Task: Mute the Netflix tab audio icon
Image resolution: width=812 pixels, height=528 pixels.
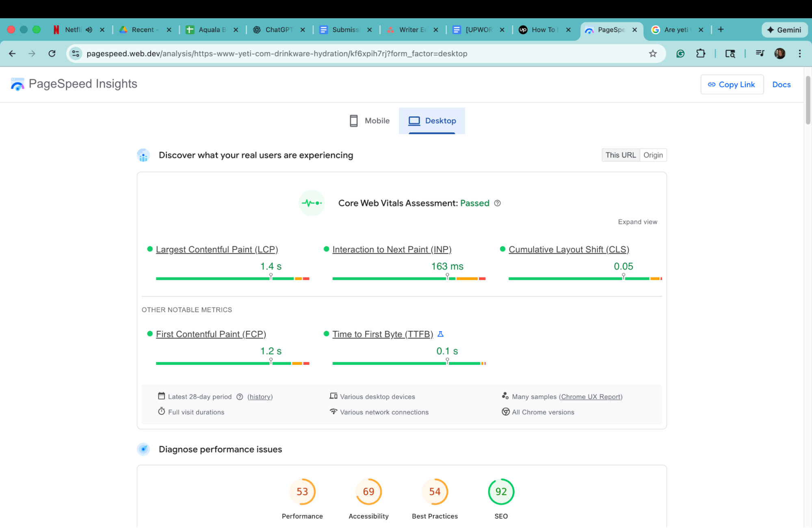Action: click(x=89, y=30)
